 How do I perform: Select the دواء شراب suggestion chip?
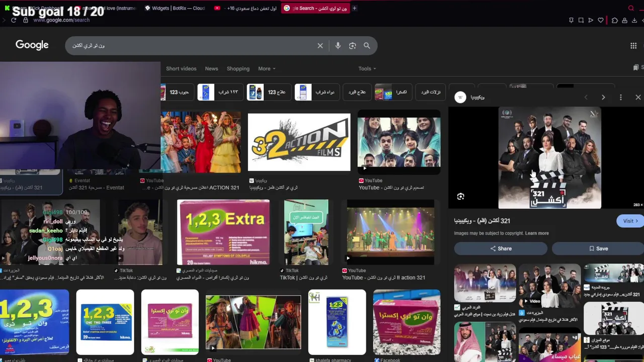point(317,93)
